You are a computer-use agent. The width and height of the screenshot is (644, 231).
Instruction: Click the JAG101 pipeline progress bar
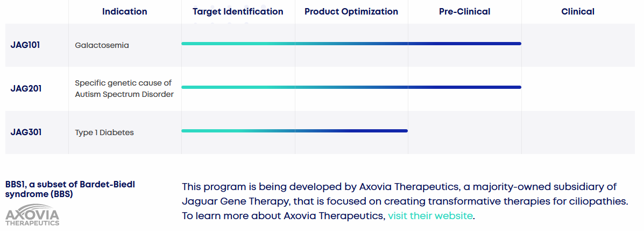click(x=351, y=44)
